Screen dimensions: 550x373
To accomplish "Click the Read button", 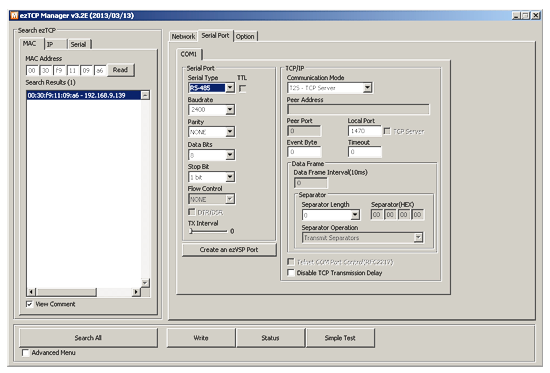I will [x=120, y=70].
